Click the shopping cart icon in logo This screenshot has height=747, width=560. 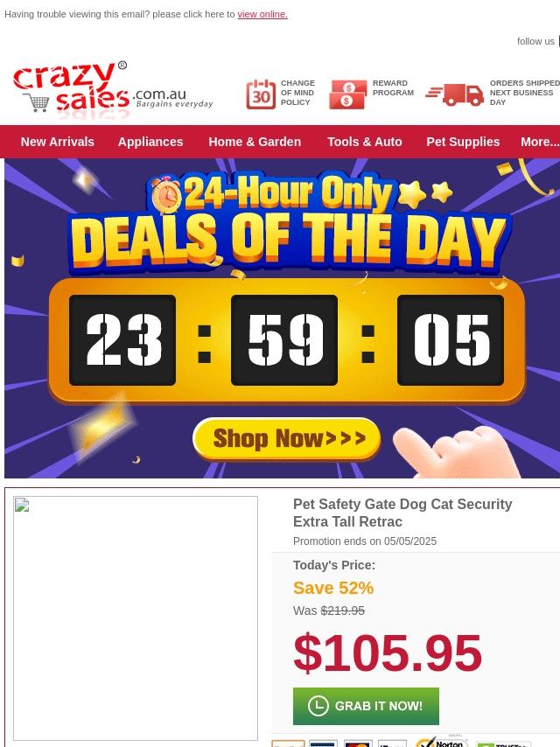(36, 102)
